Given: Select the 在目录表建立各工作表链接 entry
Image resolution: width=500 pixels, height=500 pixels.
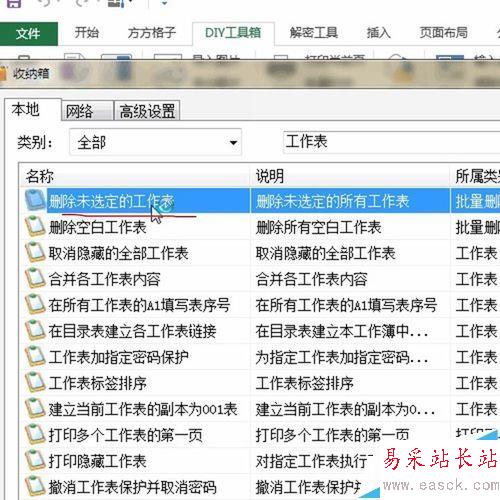Looking at the screenshot, I should point(132,331).
